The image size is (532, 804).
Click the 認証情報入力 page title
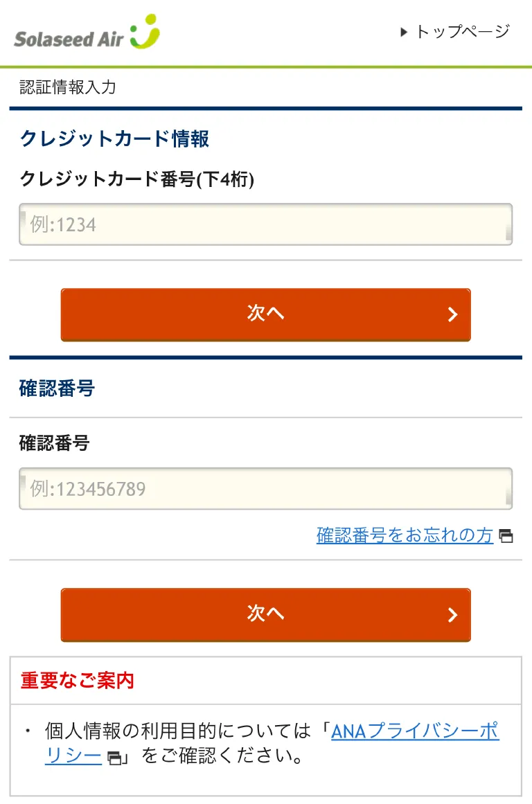pyautogui.click(x=67, y=87)
